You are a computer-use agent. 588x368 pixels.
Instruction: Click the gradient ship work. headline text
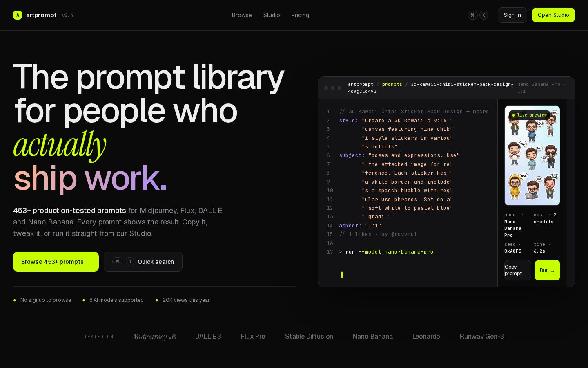90,178
